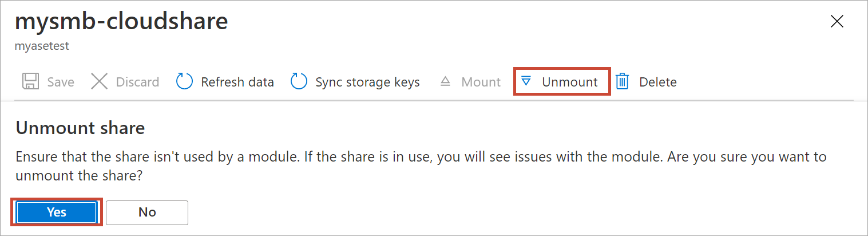This screenshot has width=868, height=236.
Task: Close the mysmb-cloudshare blade
Action: click(837, 22)
